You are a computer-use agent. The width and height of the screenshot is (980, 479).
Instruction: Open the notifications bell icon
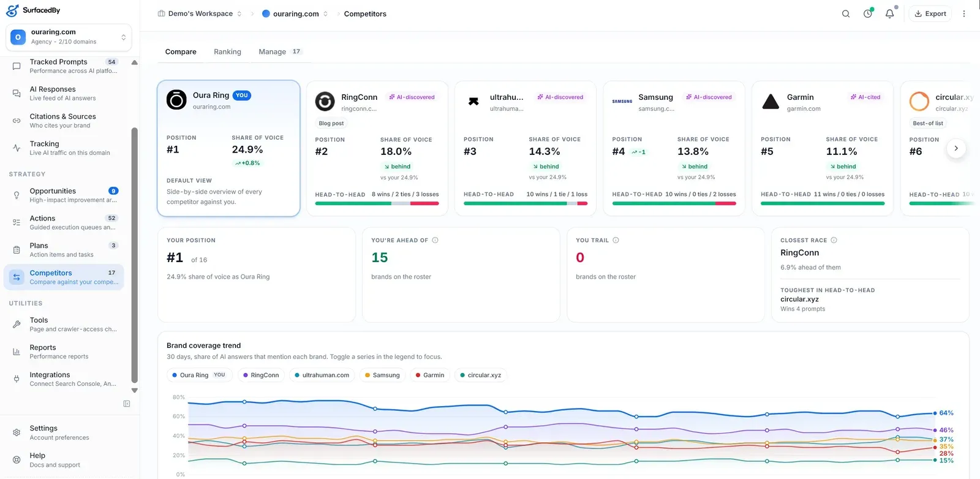coord(889,13)
